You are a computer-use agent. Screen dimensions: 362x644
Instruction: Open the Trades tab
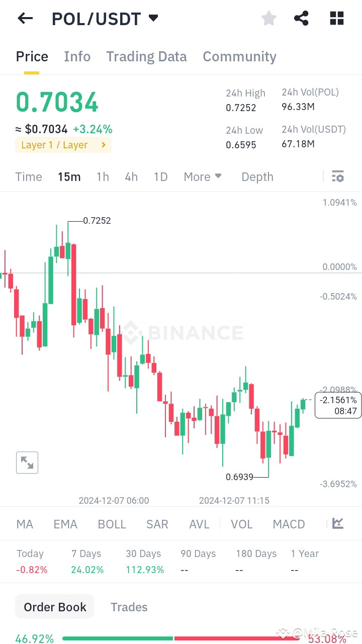[x=129, y=607]
